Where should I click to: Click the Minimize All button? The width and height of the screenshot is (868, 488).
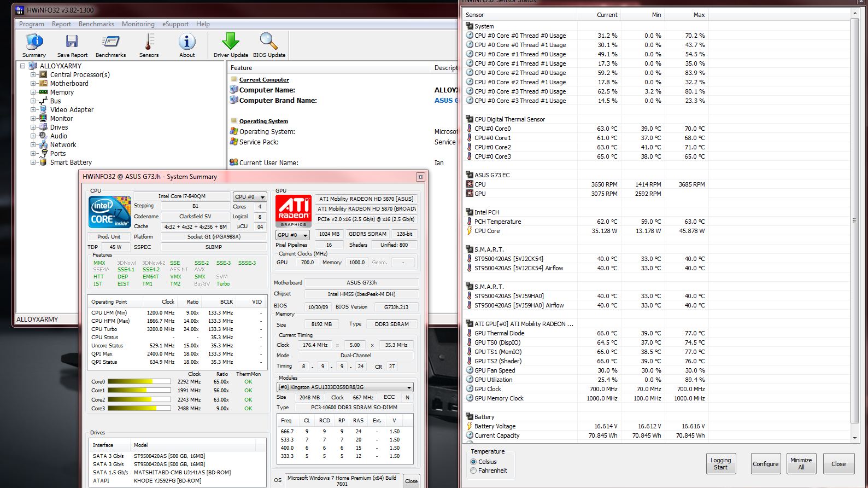(801, 463)
